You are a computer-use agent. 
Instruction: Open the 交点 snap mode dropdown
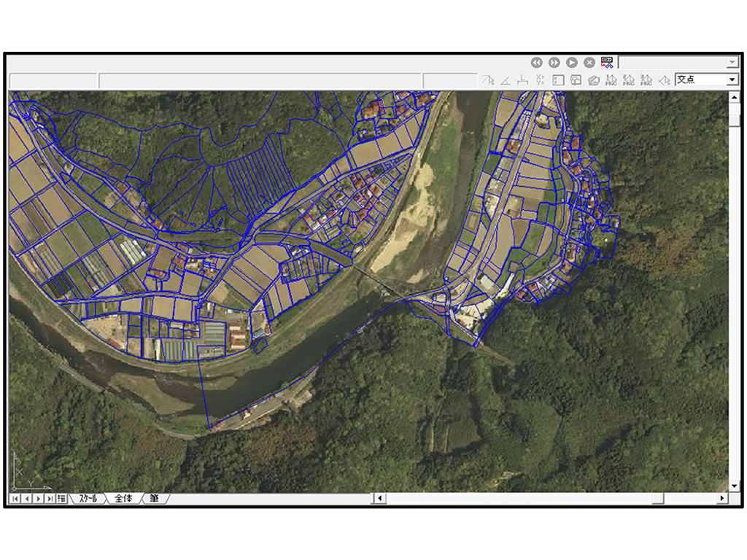[x=732, y=80]
